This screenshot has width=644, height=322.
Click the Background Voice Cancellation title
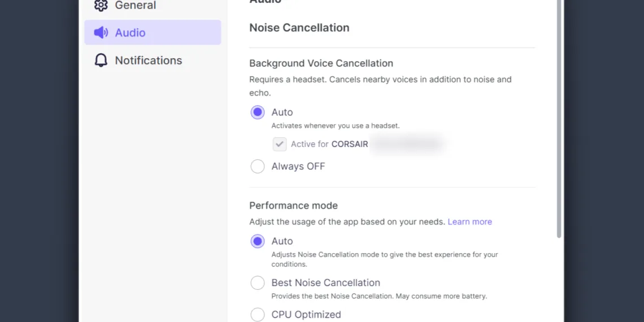click(321, 63)
